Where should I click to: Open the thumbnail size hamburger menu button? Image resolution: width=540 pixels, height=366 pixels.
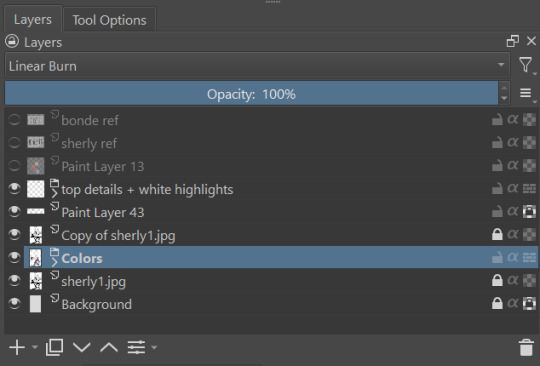tap(526, 93)
